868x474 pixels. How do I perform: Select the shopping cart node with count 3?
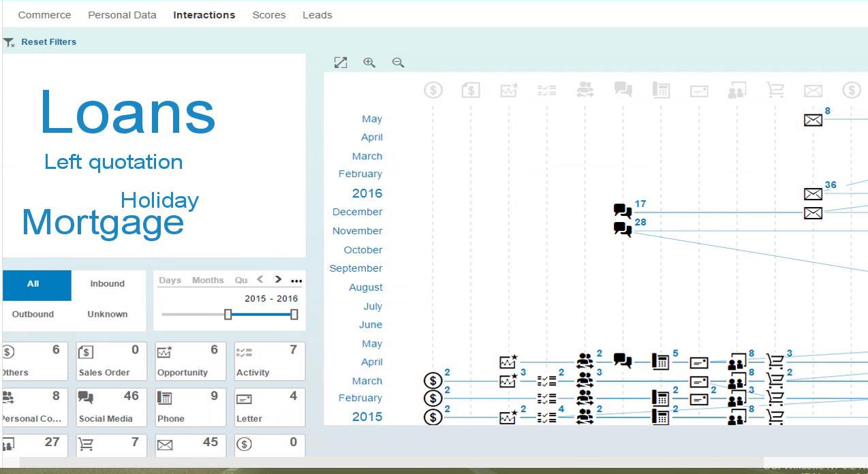[x=775, y=361]
